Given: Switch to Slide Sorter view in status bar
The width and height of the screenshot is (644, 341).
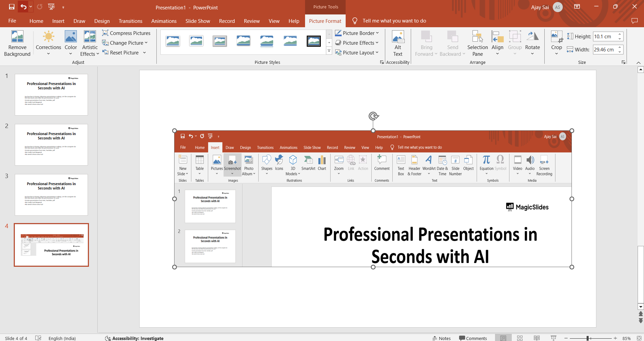Looking at the screenshot, I should 520,338.
